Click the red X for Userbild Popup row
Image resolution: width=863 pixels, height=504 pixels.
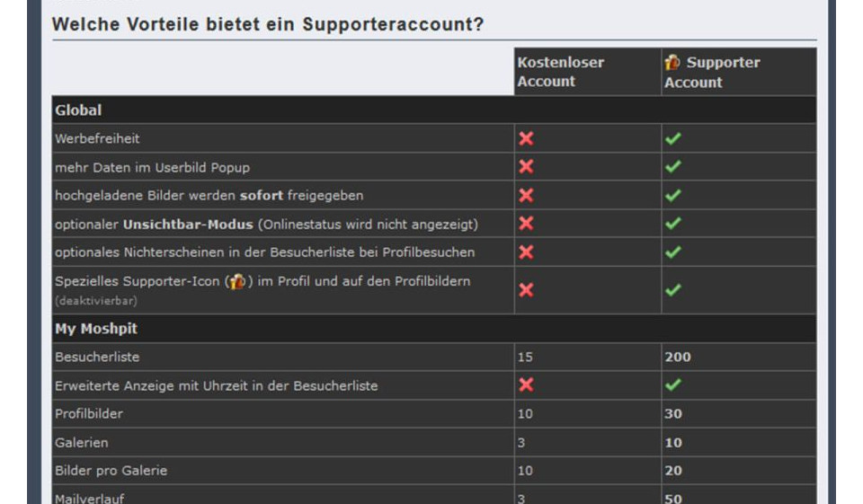tap(526, 166)
